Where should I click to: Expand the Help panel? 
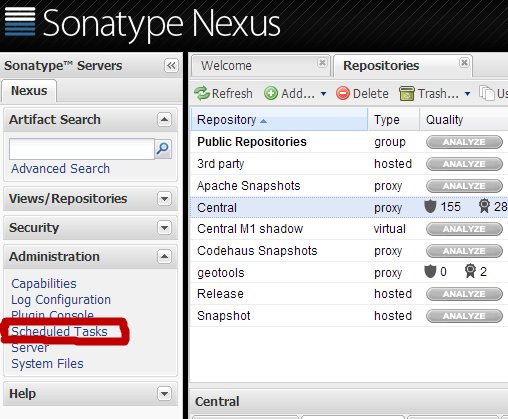(x=164, y=393)
